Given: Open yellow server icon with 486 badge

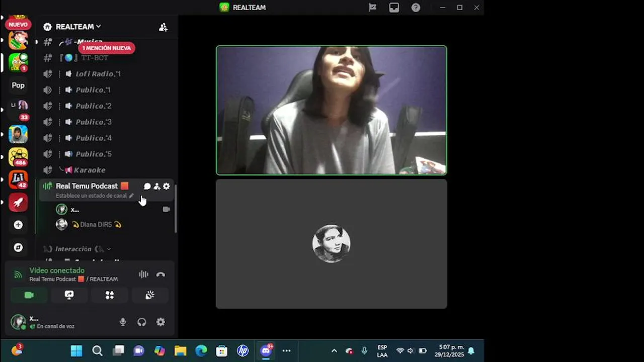Looking at the screenshot, I should click(18, 157).
